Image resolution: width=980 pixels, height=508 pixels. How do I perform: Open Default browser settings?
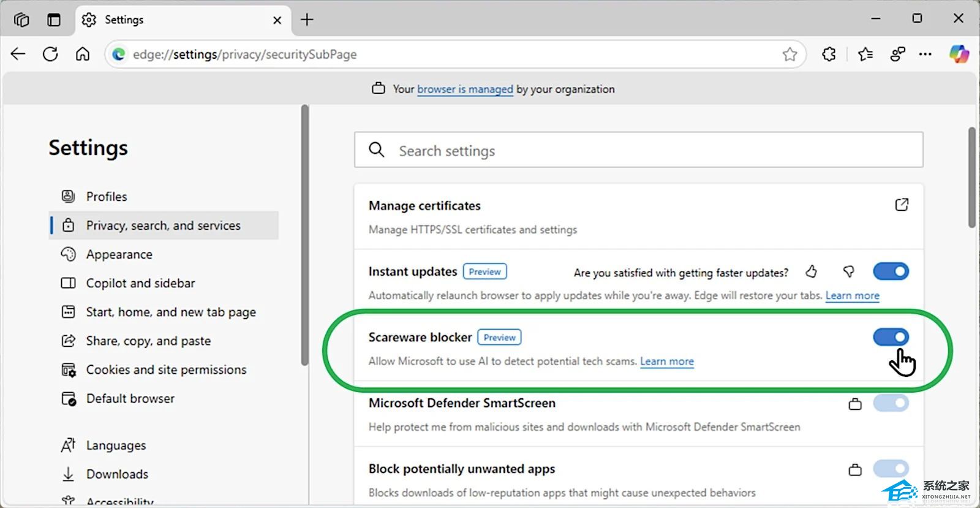pyautogui.click(x=164, y=398)
